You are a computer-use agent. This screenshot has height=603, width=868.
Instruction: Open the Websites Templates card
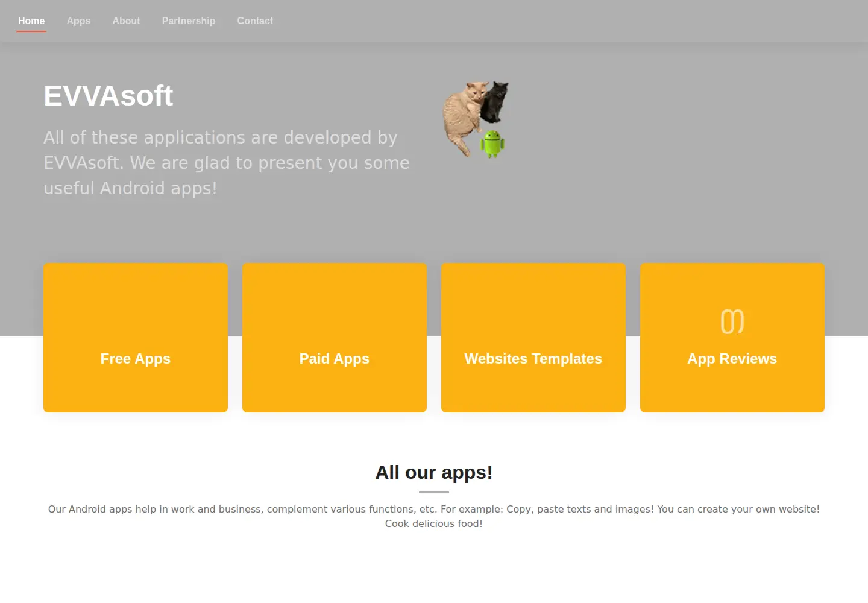tap(533, 338)
